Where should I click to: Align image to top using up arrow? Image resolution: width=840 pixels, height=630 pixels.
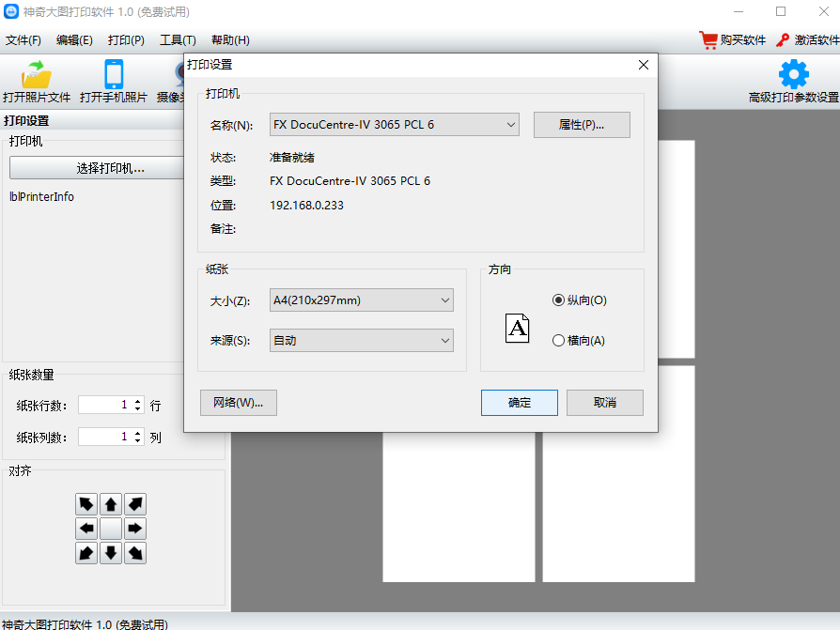point(111,503)
